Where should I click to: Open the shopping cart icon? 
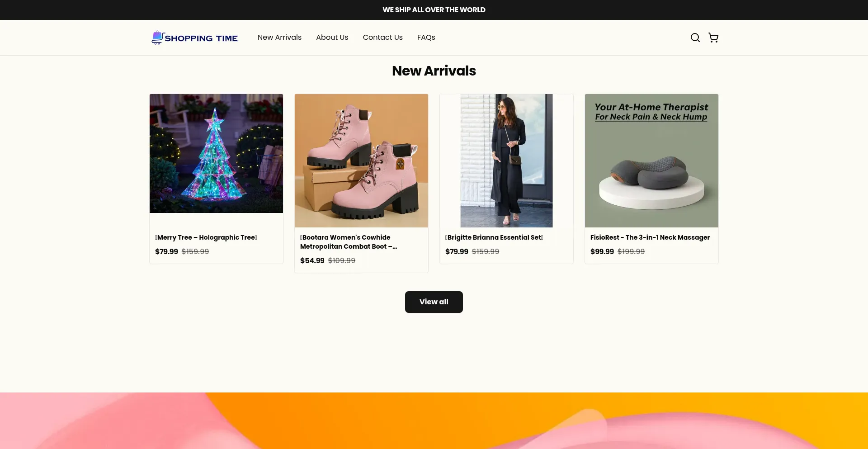tap(713, 38)
